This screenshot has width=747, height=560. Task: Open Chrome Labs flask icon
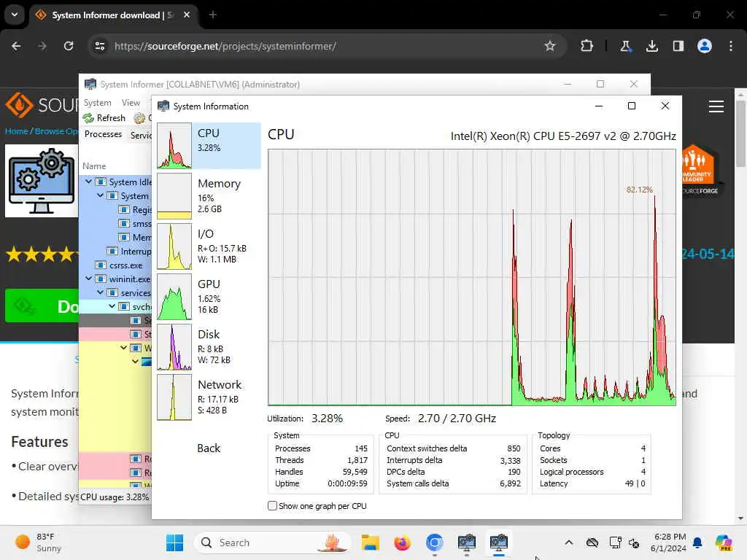pyautogui.click(x=625, y=46)
